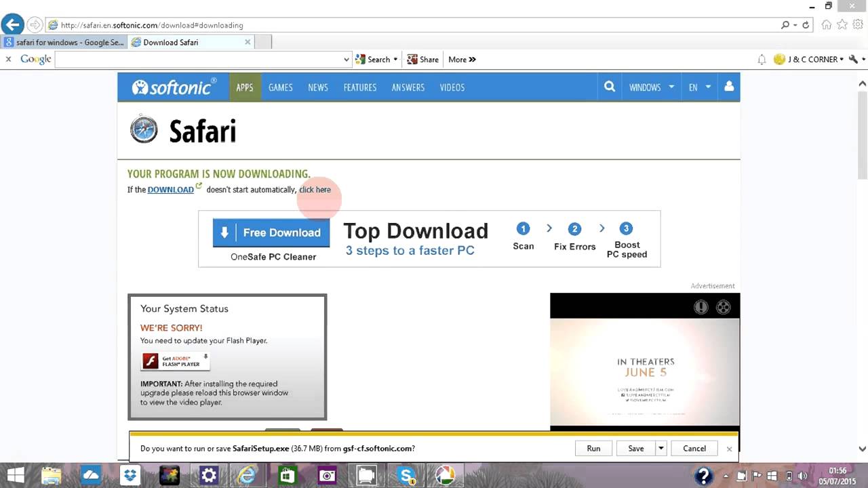The image size is (868, 488).
Task: Open File Explorer from the taskbar
Action: point(52,475)
